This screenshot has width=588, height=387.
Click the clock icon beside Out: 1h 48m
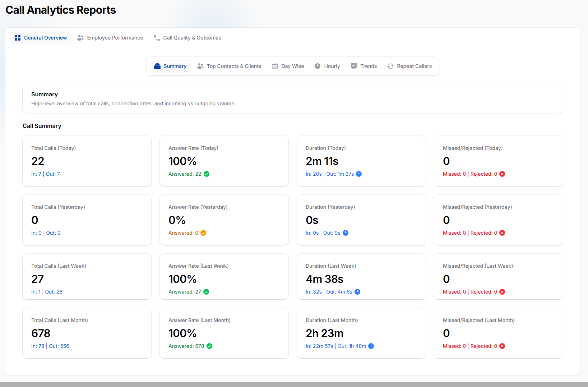pyautogui.click(x=371, y=346)
